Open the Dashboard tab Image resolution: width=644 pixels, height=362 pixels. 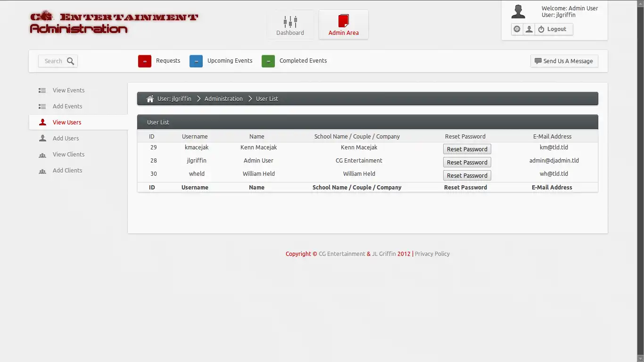click(x=290, y=25)
